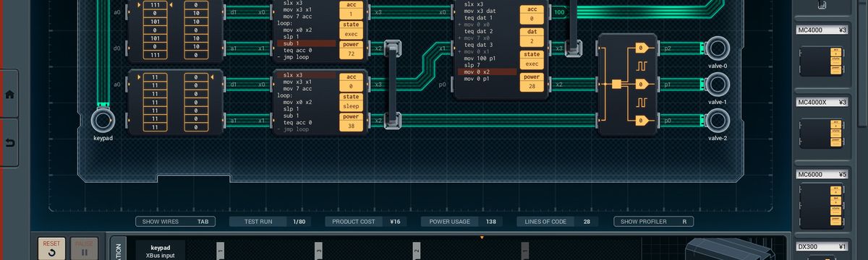Click the highlighted 'slx x3' line in lower chip

click(x=306, y=74)
